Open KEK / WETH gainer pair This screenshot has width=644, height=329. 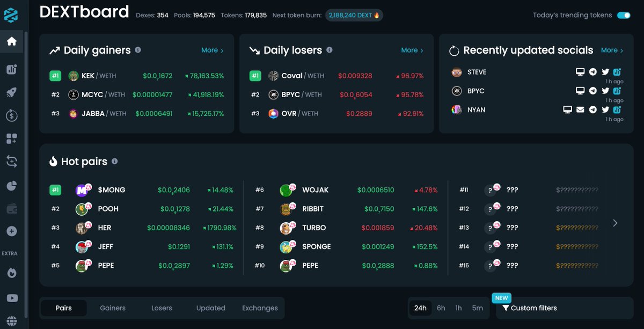137,76
